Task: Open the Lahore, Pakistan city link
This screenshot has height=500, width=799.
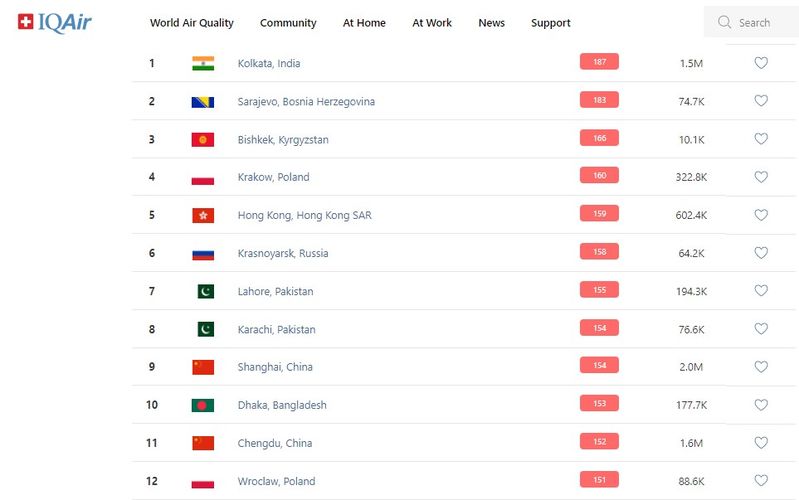Action: point(275,291)
